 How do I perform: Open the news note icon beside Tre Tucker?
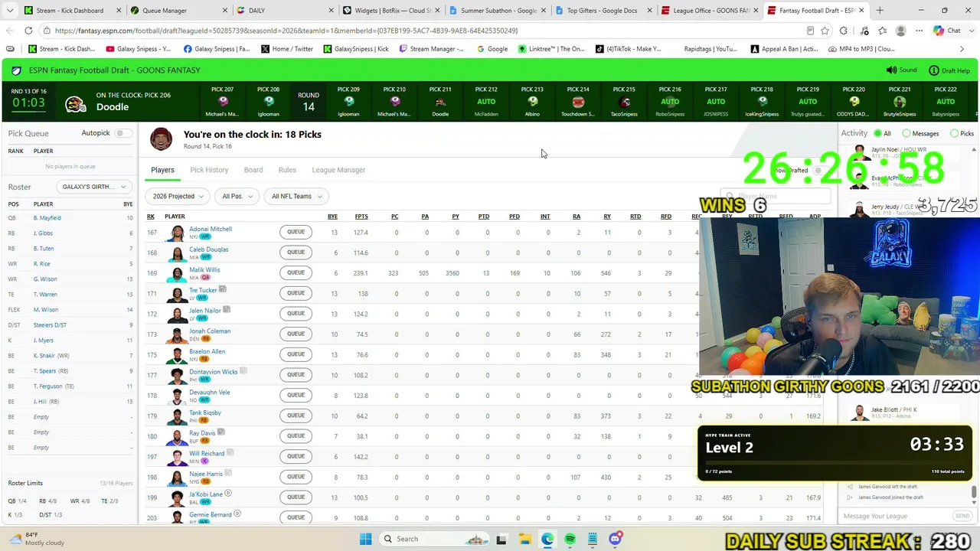223,289
